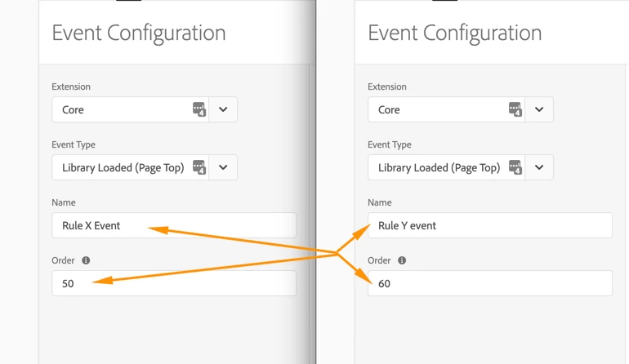Click the password manager icon in left Extension field
Screen dimensions: 629x364
pyautogui.click(x=199, y=109)
